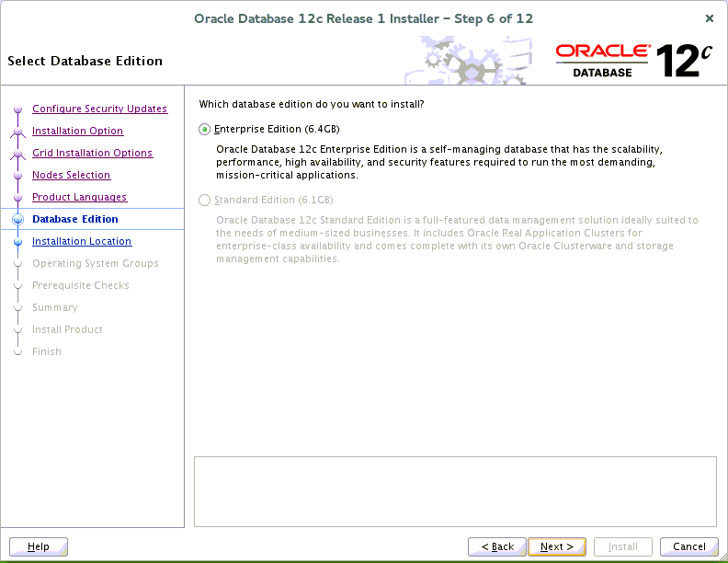Jump to Grid Installation Options step
The width and height of the screenshot is (728, 563).
[x=92, y=153]
